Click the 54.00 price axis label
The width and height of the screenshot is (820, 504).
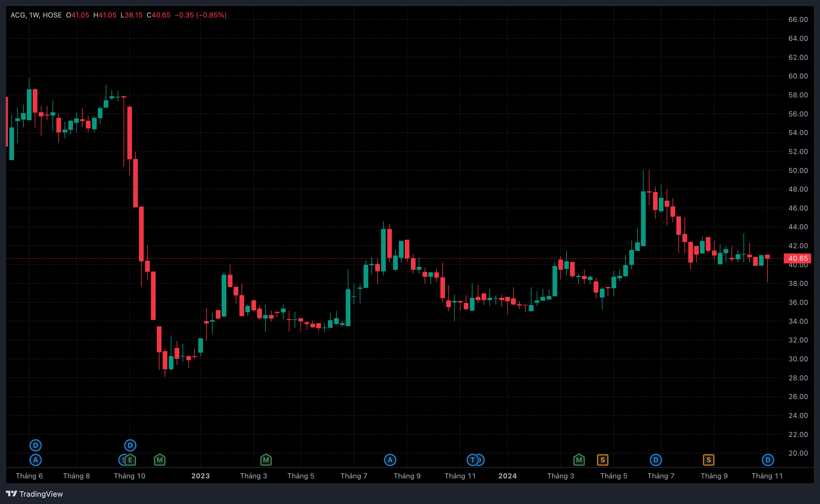tap(798, 133)
